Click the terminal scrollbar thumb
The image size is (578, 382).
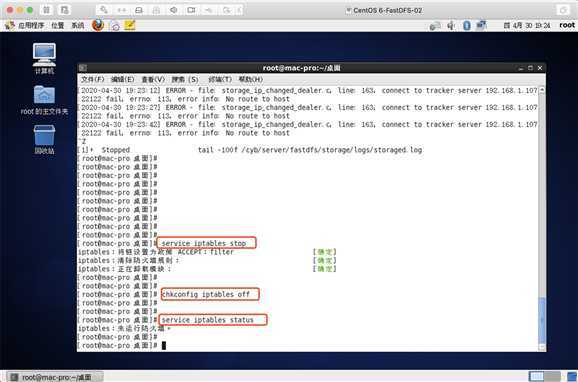pos(542,320)
